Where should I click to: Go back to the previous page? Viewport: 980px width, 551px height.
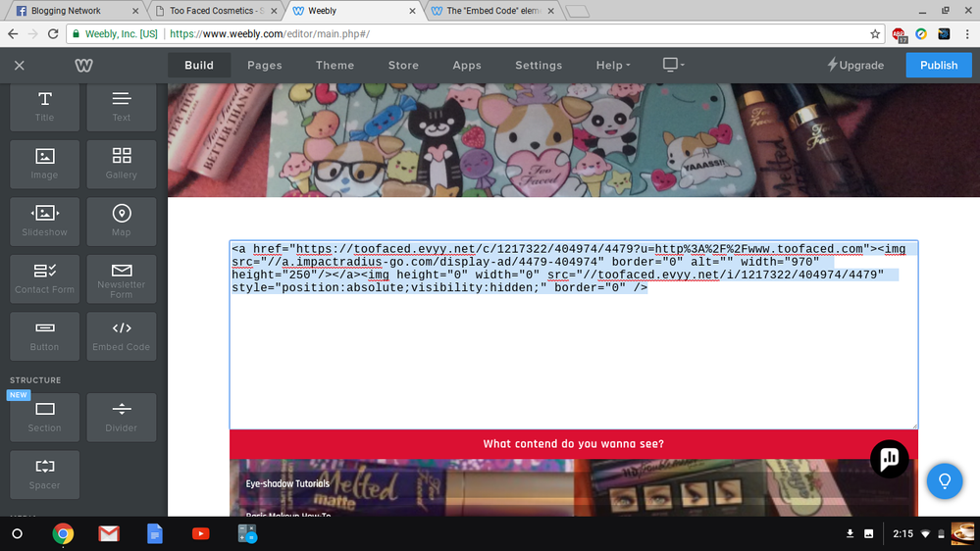point(13,33)
